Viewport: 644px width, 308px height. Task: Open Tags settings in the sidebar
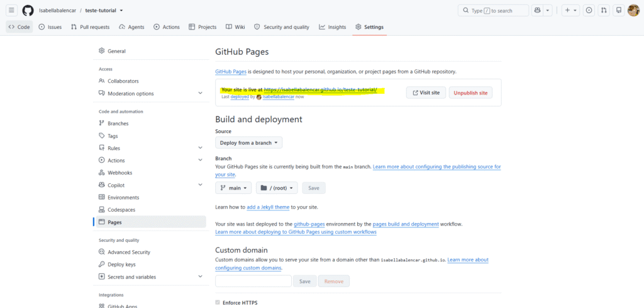(150, 135)
